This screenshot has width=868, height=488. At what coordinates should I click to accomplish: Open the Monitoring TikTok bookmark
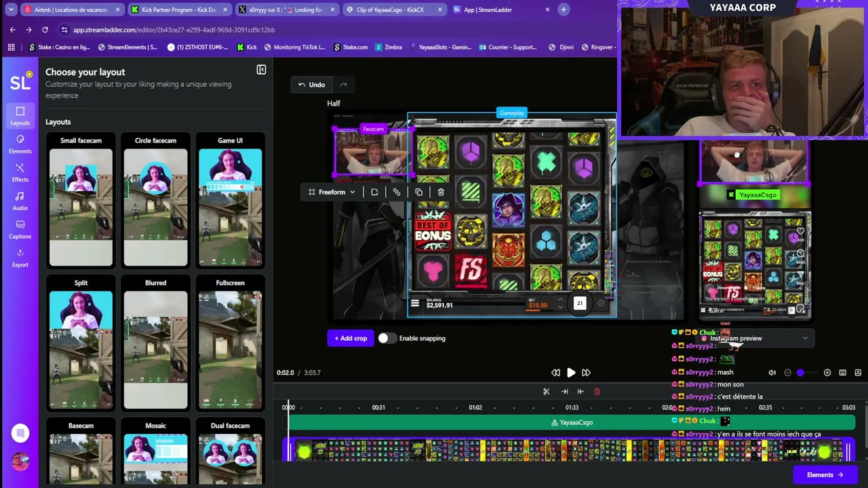pyautogui.click(x=295, y=47)
